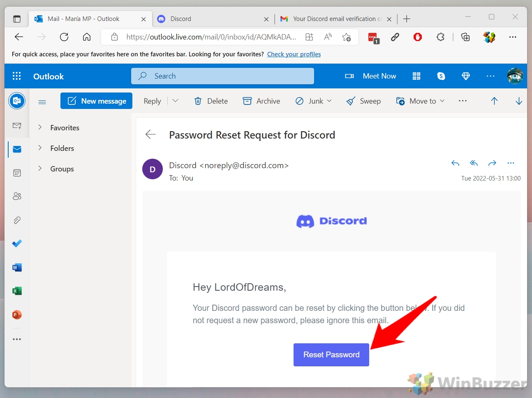Viewport: 532px width, 398px height.
Task: Archive the current email
Action: [261, 101]
